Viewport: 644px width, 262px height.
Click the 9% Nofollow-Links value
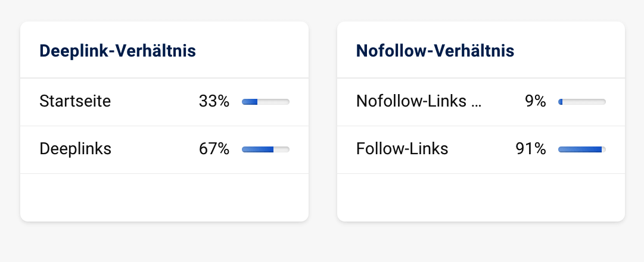(535, 101)
